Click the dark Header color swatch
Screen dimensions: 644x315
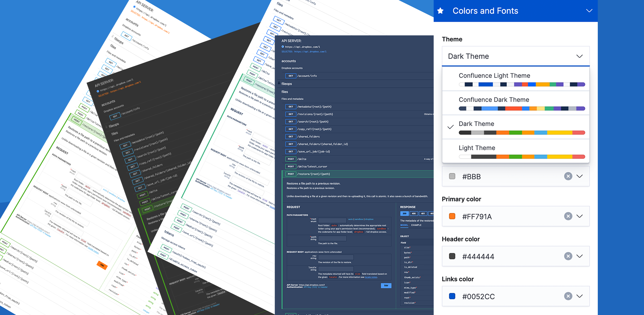click(452, 256)
